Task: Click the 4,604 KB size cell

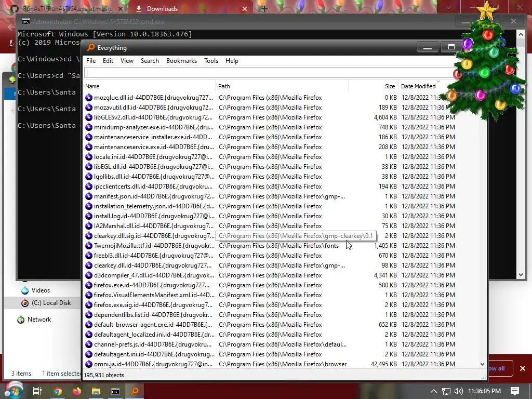Action: click(x=385, y=117)
